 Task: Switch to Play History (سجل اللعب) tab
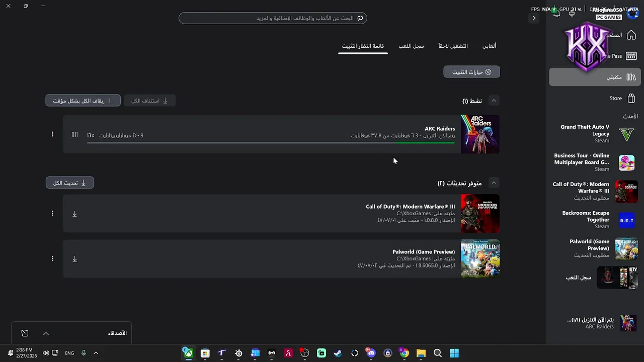click(411, 46)
